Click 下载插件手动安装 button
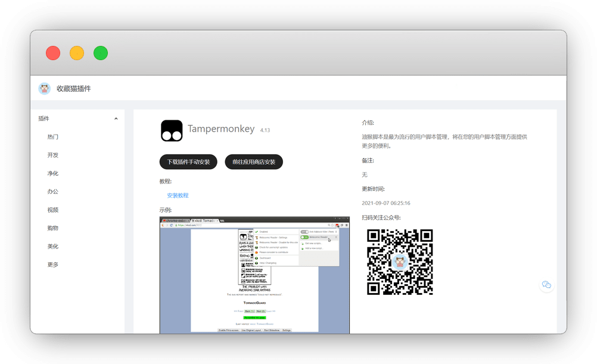 click(x=188, y=162)
